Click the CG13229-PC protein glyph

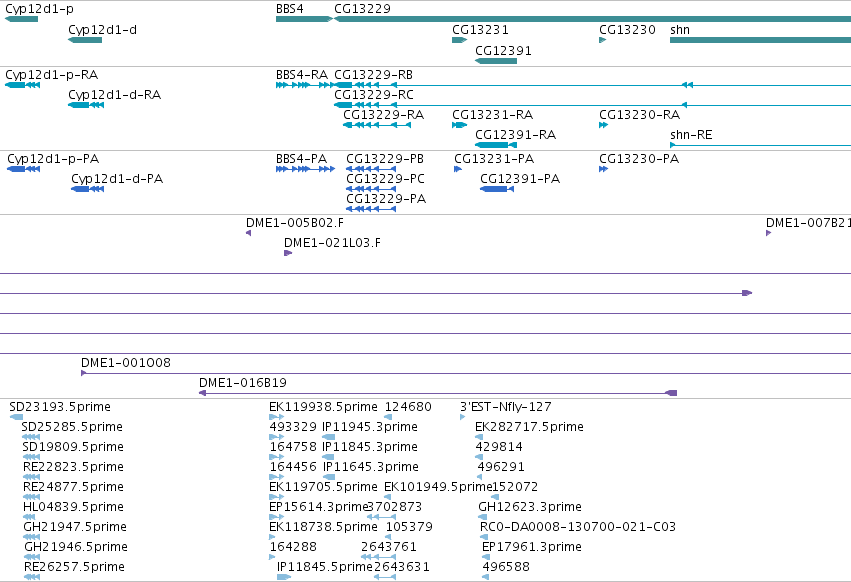371,189
